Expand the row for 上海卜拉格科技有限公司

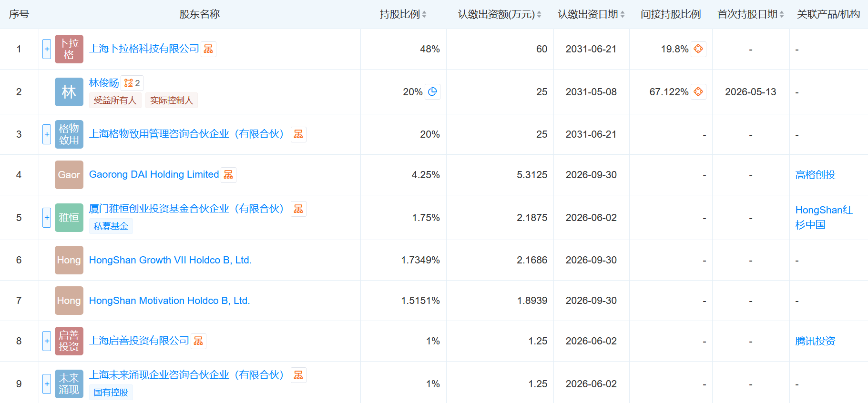pyautogui.click(x=47, y=49)
